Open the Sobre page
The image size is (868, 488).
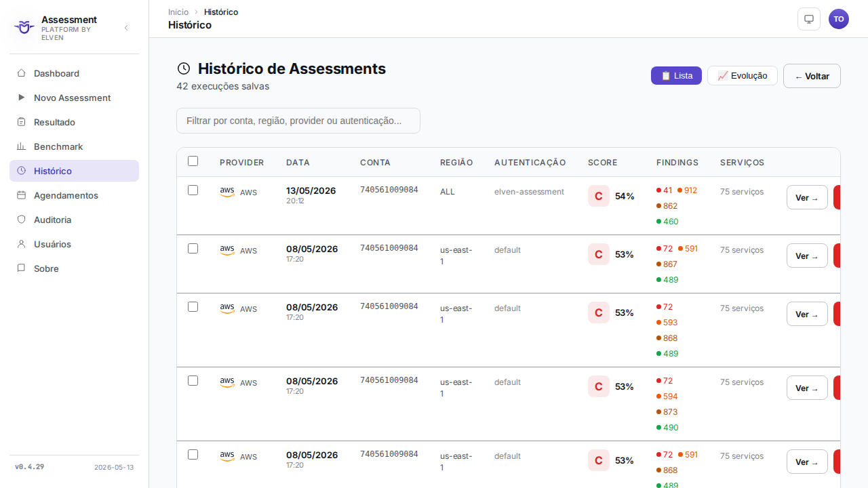[x=74, y=268]
